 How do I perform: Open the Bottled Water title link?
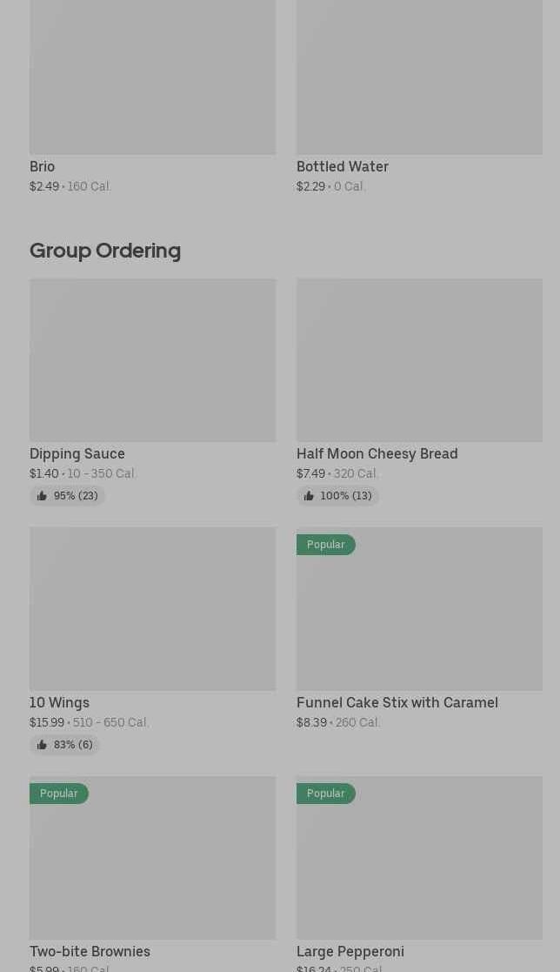[343, 167]
